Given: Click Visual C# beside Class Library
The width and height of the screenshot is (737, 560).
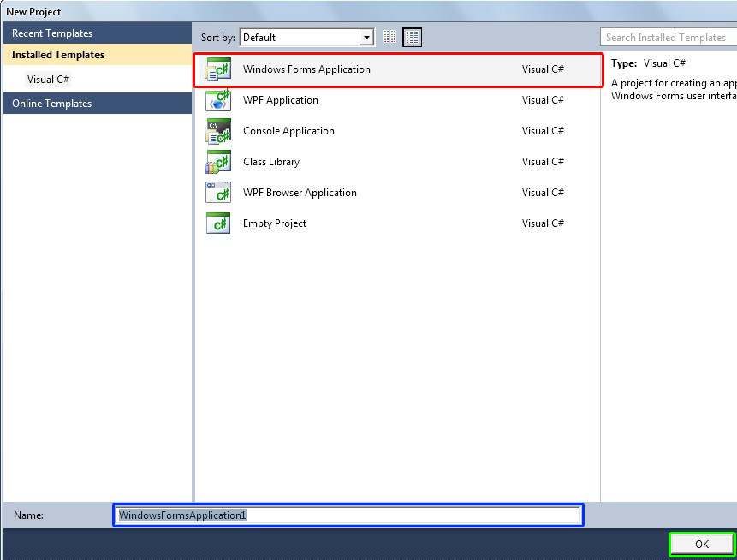Looking at the screenshot, I should click(x=543, y=162).
